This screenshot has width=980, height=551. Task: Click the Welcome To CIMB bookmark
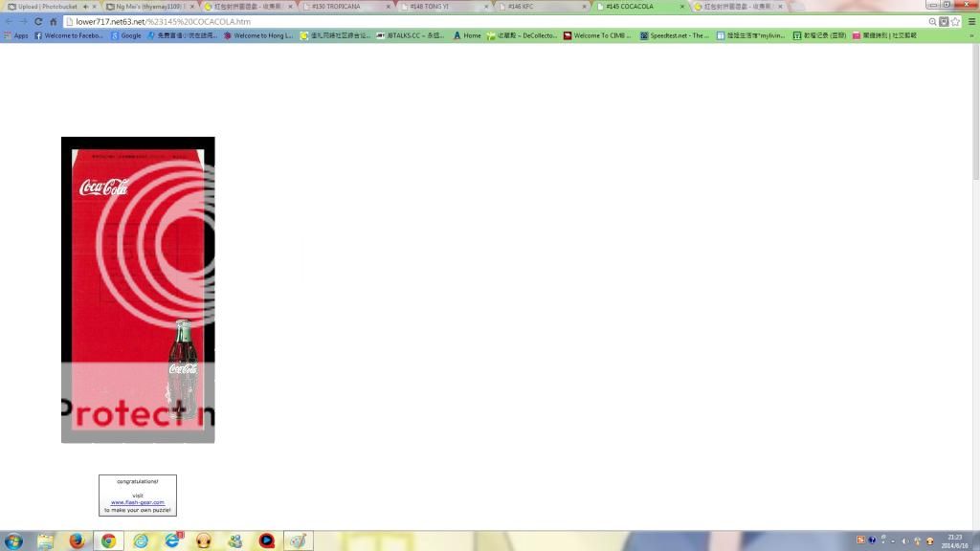[597, 35]
